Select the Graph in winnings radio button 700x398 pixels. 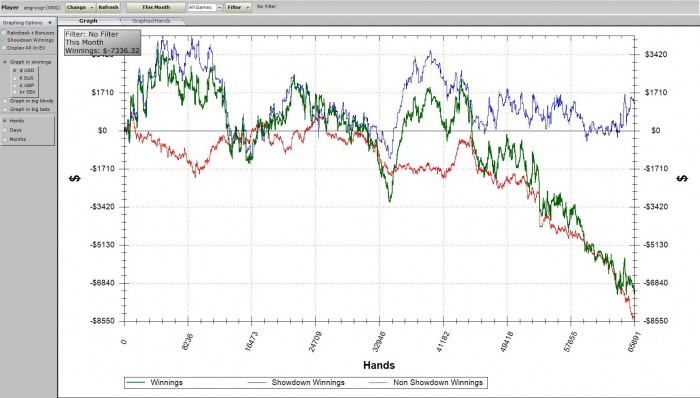(5, 62)
